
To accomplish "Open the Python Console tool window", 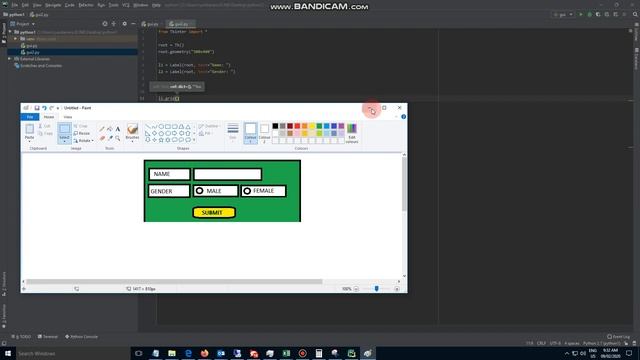I will click(82, 337).
